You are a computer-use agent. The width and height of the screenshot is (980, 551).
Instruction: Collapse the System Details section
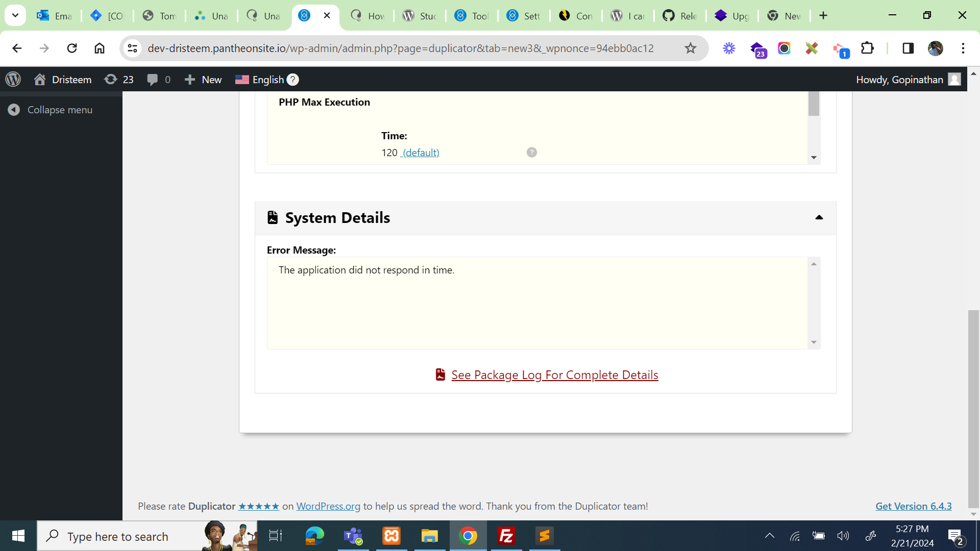pos(819,217)
